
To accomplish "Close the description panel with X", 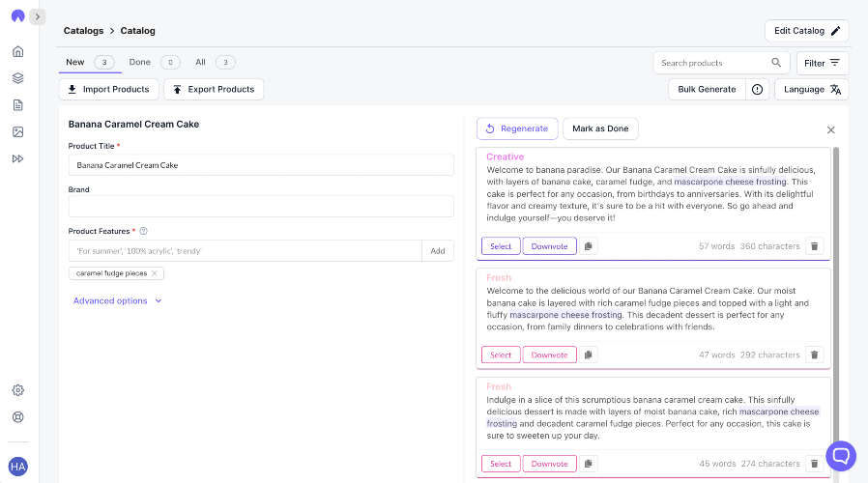I will coord(830,129).
